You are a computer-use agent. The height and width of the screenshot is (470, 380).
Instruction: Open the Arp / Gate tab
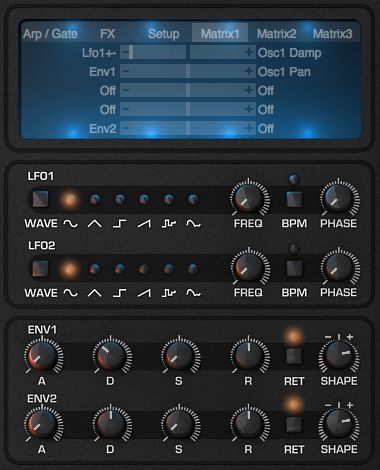point(50,34)
